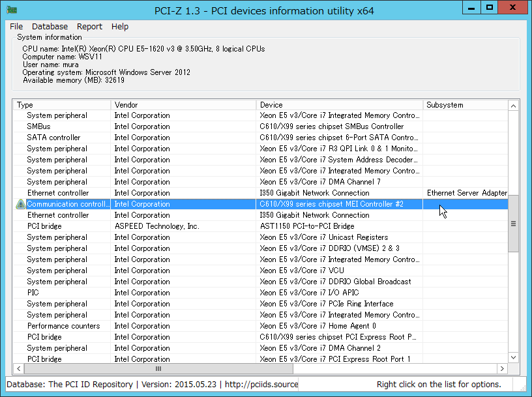
Task: Open the Database menu
Action: click(50, 27)
